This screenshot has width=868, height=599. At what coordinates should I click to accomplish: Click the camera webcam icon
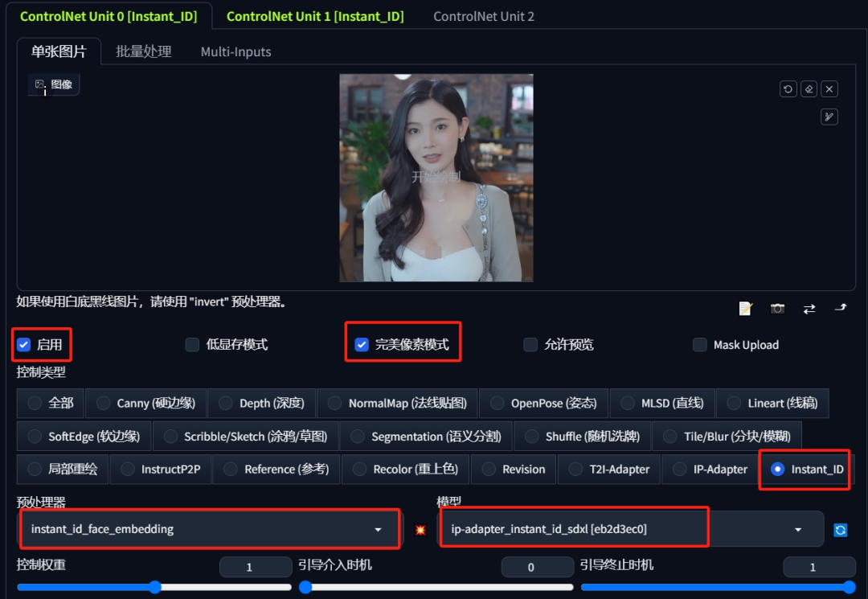pos(778,309)
